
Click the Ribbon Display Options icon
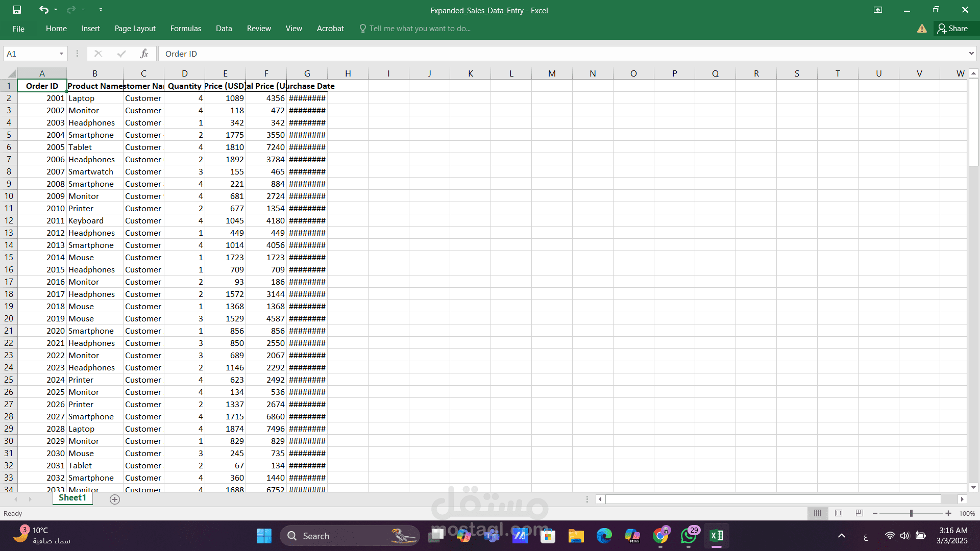(878, 10)
